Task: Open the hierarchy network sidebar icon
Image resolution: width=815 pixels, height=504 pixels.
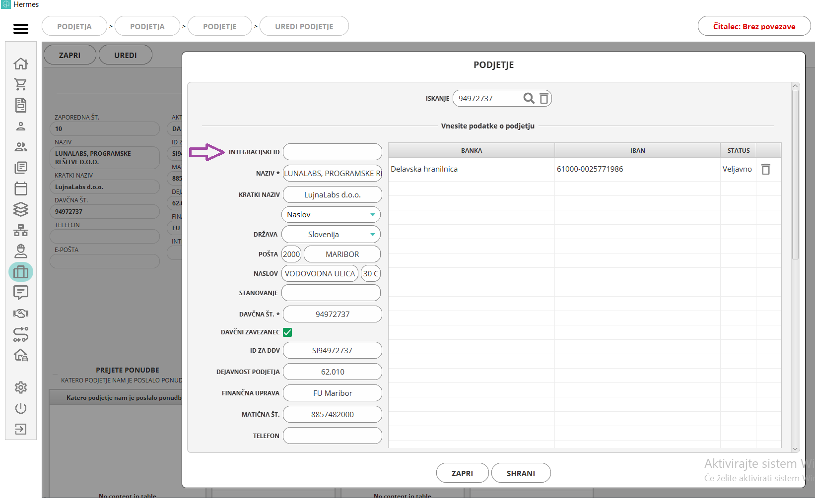Action: pyautogui.click(x=21, y=230)
